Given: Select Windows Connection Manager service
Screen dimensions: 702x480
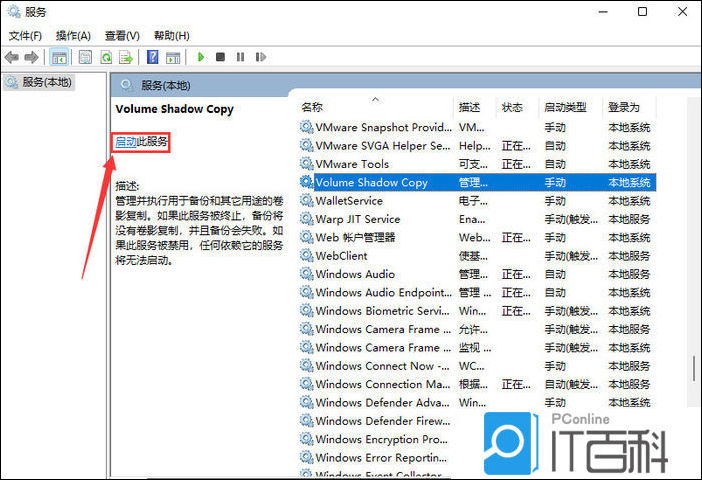Looking at the screenshot, I should click(382, 384).
